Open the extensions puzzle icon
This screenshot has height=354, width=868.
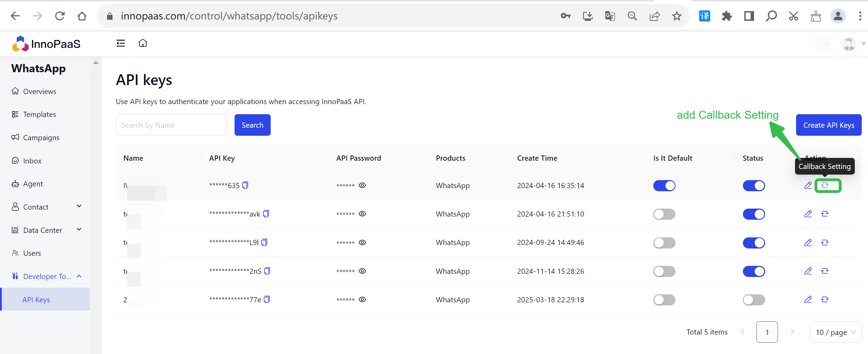pos(727,16)
